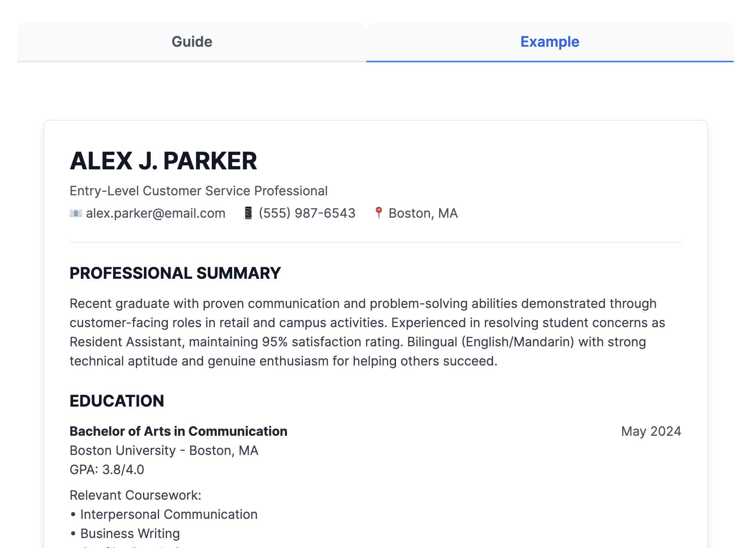The height and width of the screenshot is (548, 756).
Task: Click the ALEX J. PARKER name heading
Action: point(163,161)
